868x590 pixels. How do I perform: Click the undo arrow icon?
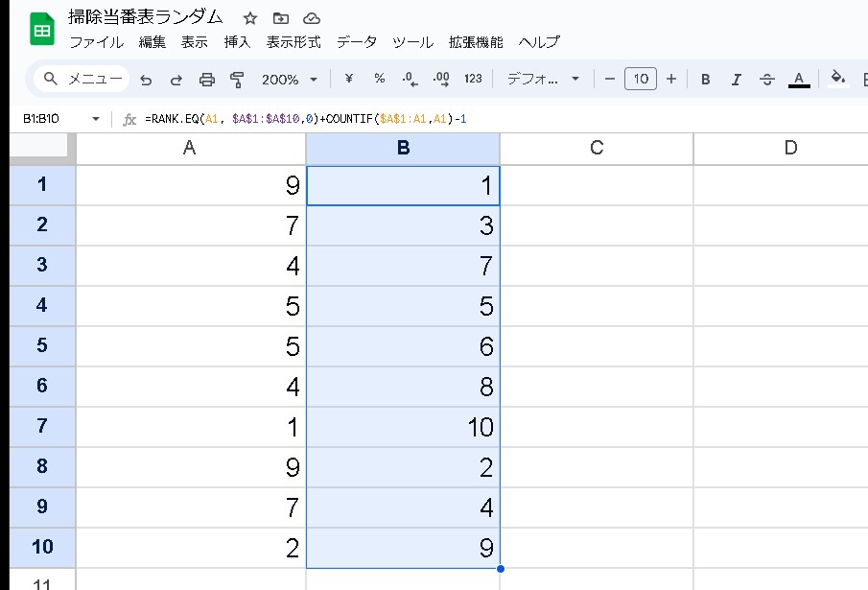tap(146, 80)
